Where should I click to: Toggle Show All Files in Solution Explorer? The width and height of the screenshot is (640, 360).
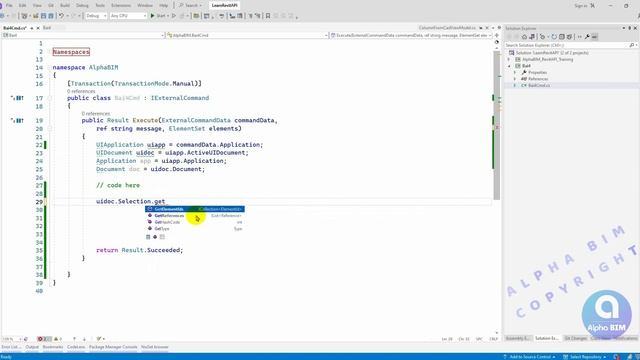point(569,37)
